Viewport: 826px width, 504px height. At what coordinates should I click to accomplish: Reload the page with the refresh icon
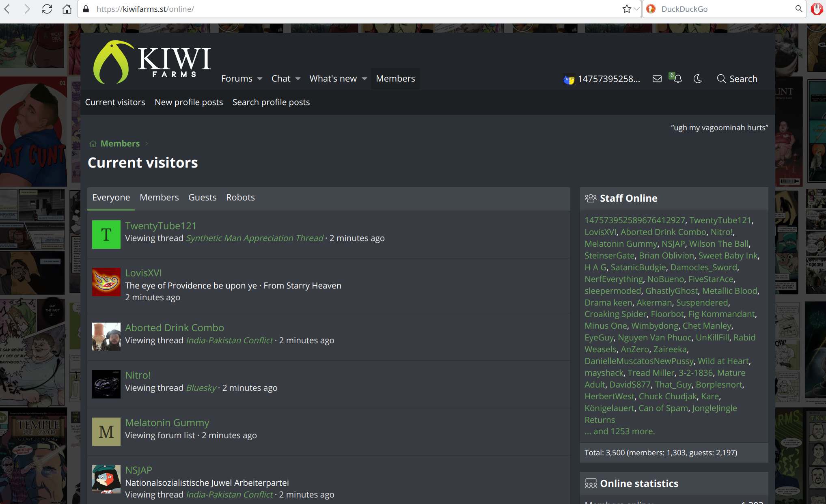pyautogui.click(x=47, y=9)
